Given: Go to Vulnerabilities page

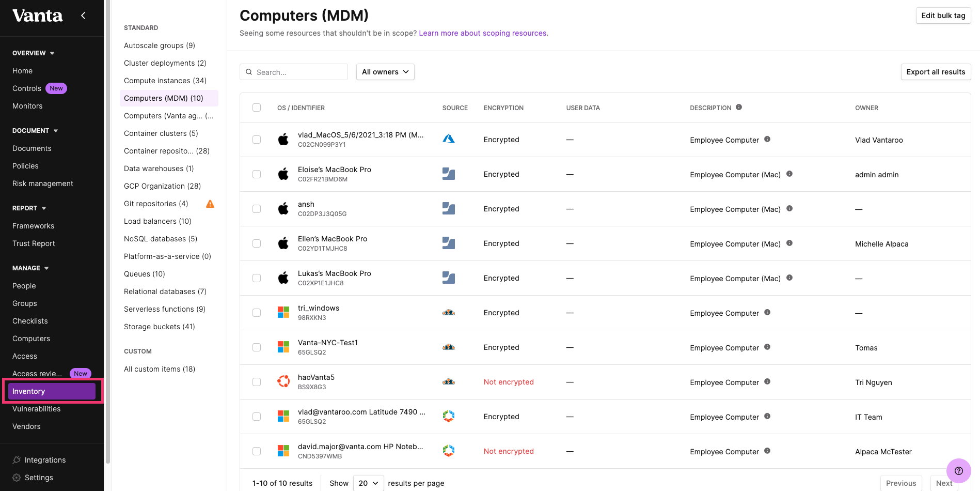Looking at the screenshot, I should (36, 409).
